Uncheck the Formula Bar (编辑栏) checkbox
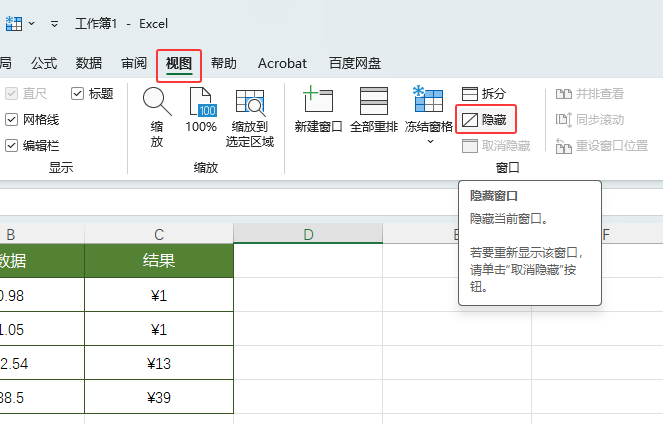 tap(11, 146)
